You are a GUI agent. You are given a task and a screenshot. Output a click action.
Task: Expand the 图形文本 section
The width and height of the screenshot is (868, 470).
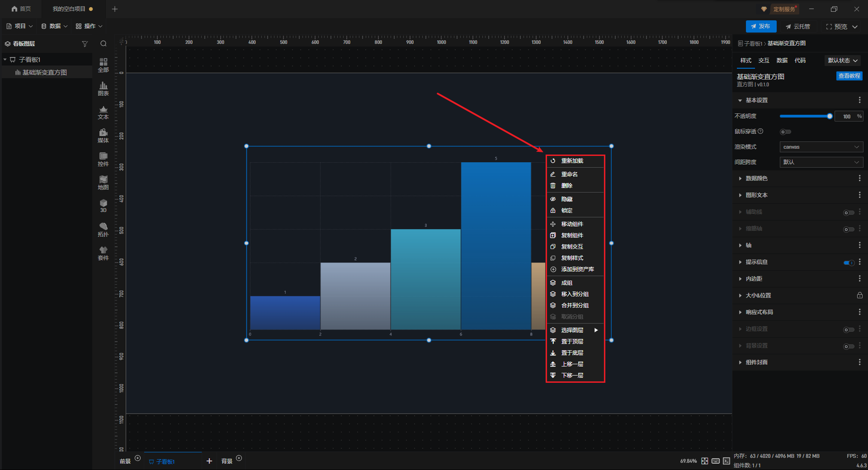(x=740, y=195)
